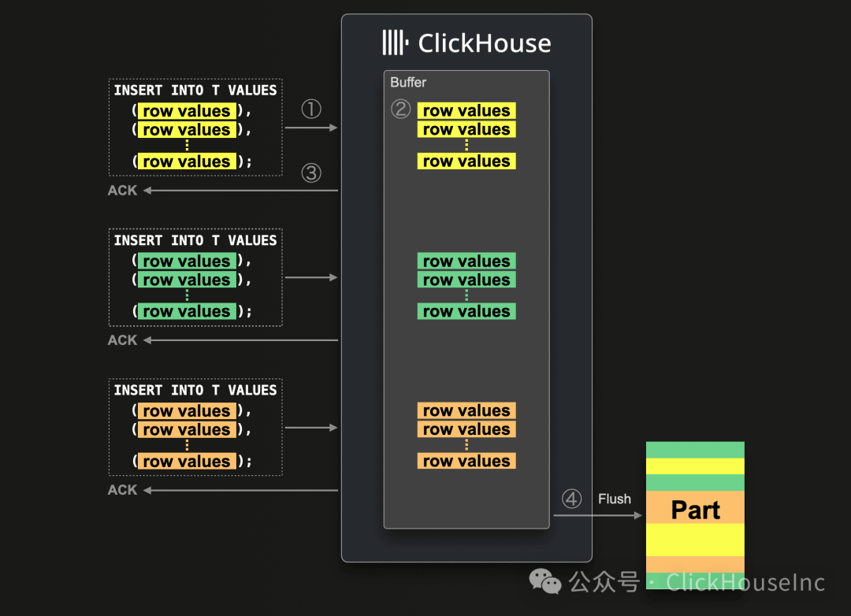The image size is (851, 616).
Task: Click the Buffer label
Action: point(408,82)
